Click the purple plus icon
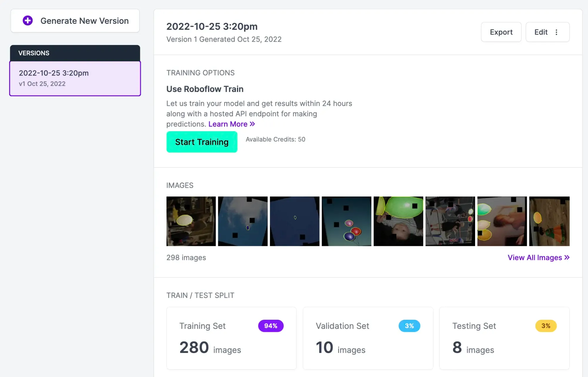The image size is (588, 377). (28, 21)
